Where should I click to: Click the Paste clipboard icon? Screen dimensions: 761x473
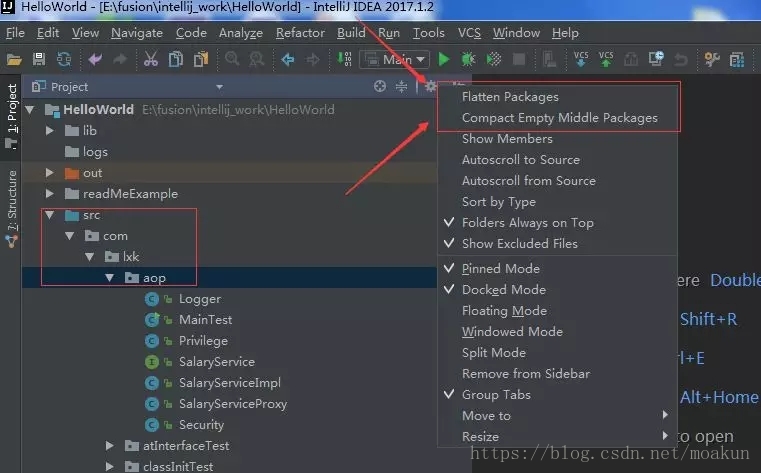[201, 59]
